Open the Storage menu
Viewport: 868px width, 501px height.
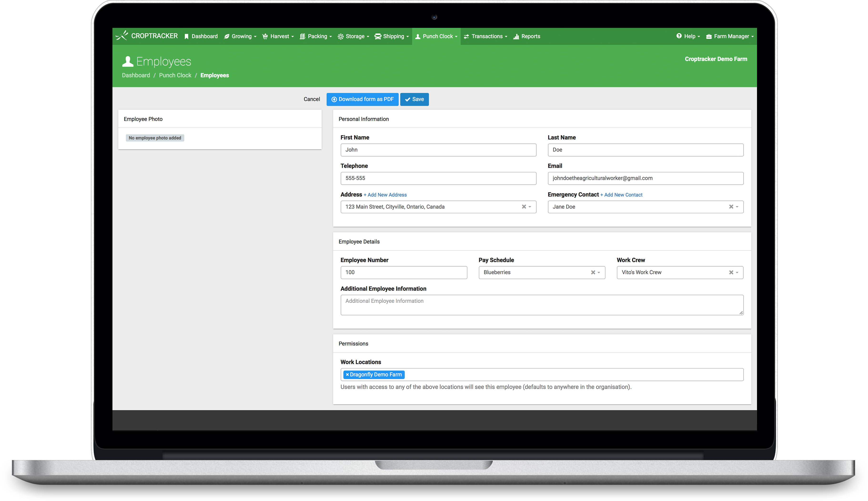353,36
